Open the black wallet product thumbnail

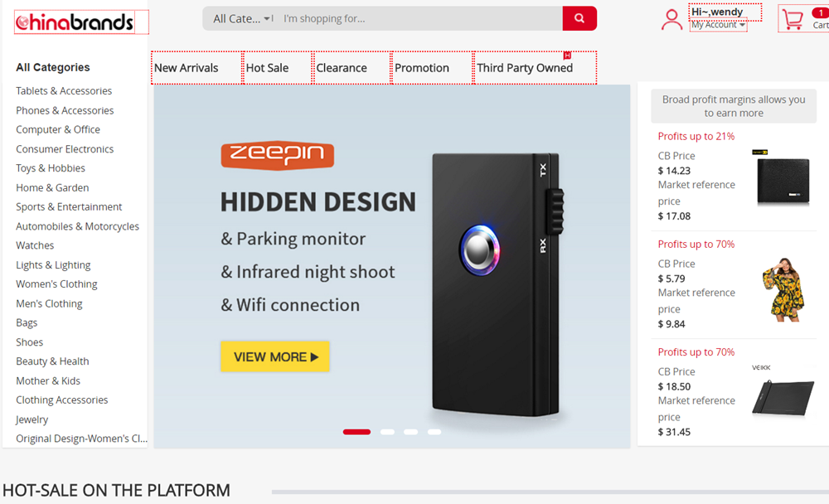783,179
